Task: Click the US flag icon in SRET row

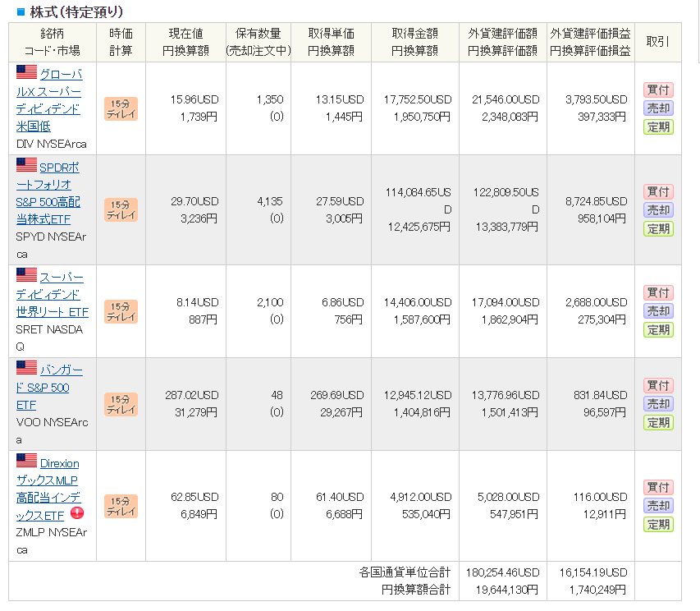Action: click(x=26, y=274)
